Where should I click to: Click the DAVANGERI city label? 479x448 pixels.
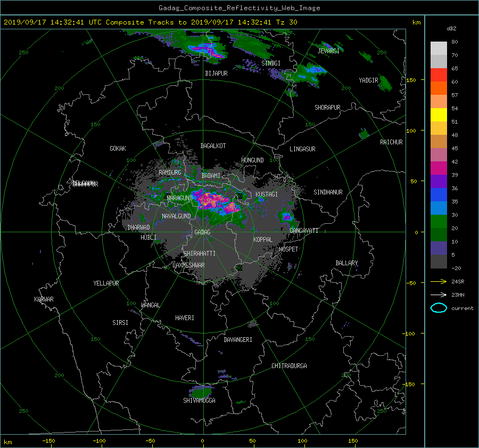[238, 340]
